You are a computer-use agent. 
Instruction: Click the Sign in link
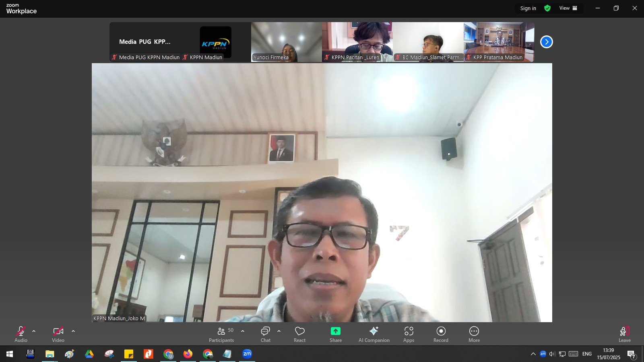[x=528, y=8]
